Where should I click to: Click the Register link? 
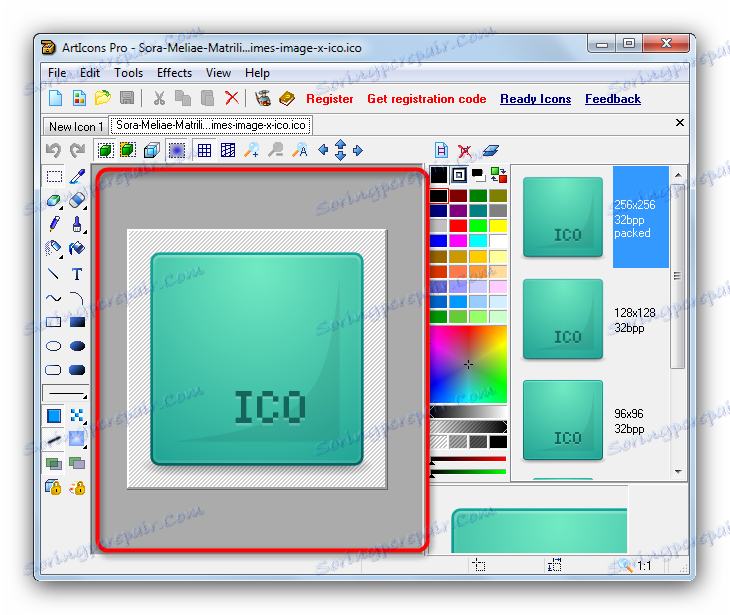pos(330,99)
